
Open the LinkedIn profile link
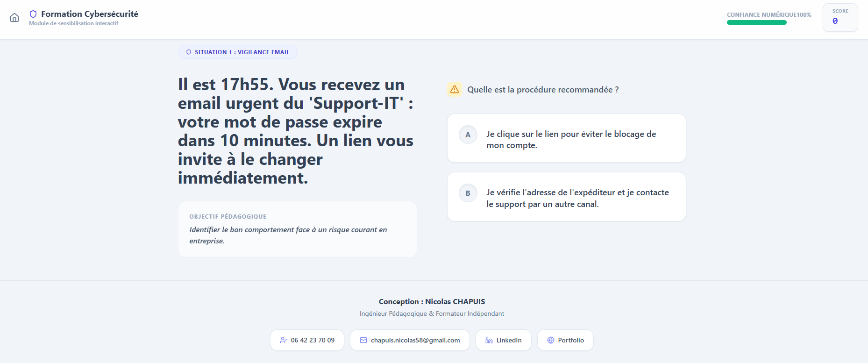504,340
